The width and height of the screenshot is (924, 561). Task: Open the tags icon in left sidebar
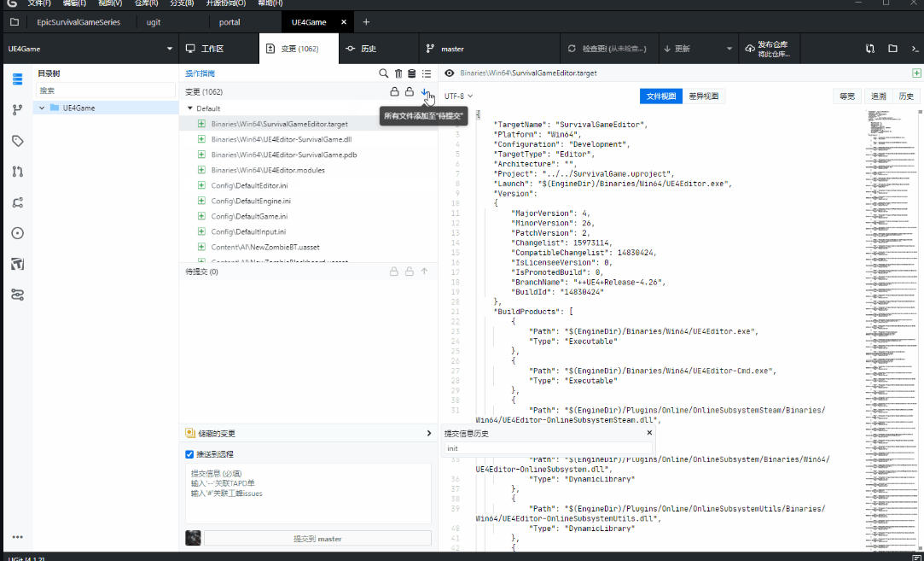17,141
